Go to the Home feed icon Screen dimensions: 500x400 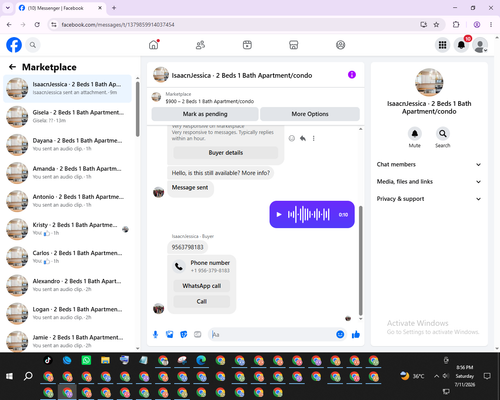coord(154,45)
